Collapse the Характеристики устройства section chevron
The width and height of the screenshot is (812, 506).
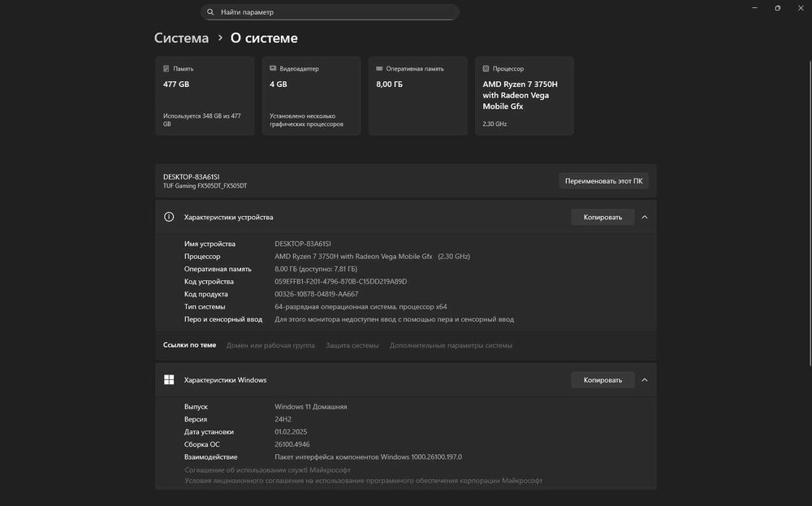[645, 217]
